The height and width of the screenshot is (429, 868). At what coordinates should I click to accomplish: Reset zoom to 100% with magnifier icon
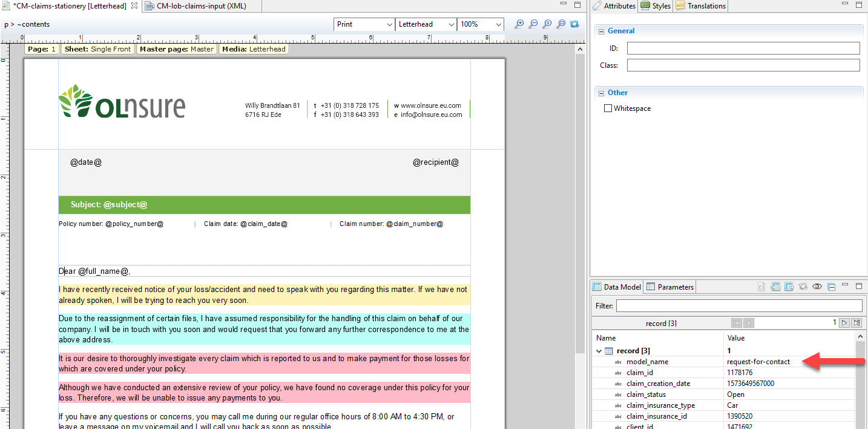(x=547, y=24)
